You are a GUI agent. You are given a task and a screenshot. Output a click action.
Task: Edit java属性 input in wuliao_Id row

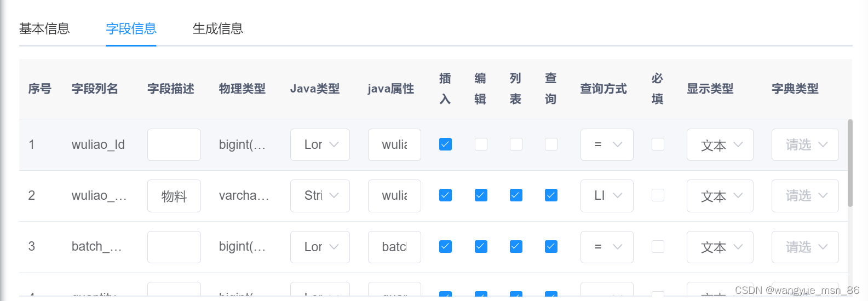tap(394, 144)
